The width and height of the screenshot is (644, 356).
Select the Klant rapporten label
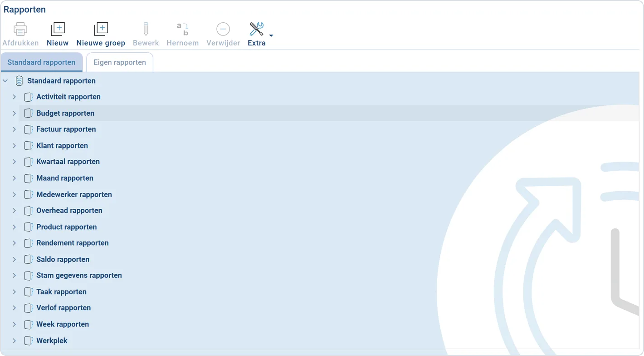pos(62,146)
